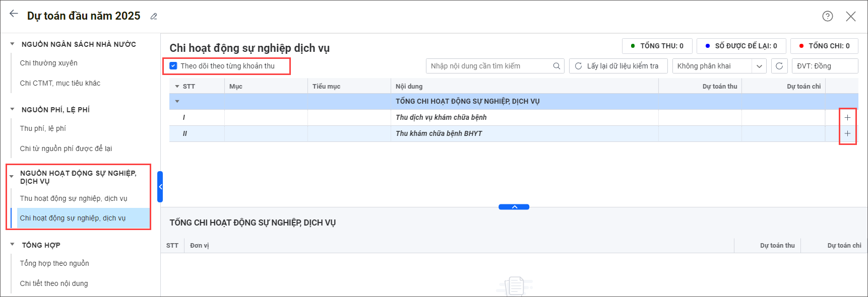The height and width of the screenshot is (297, 868).
Task: Open Thu hoạt động sự nghiệp, dịch vụ
Action: [x=74, y=198]
